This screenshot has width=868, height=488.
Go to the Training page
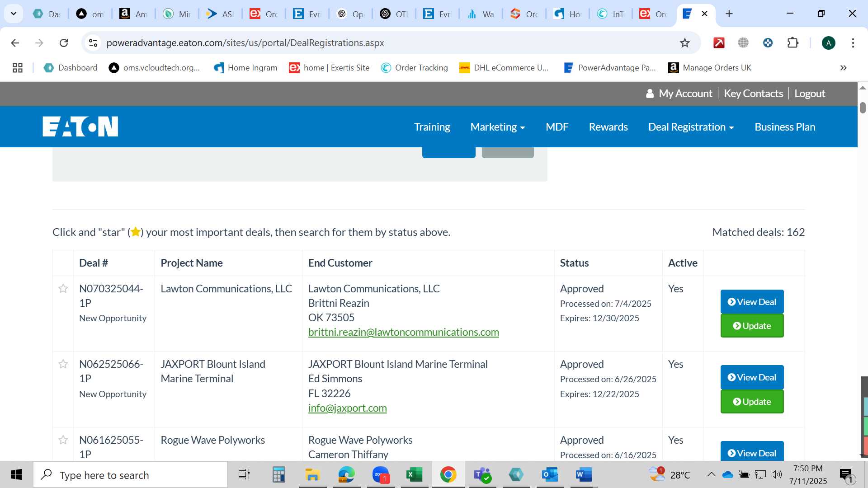coord(432,127)
